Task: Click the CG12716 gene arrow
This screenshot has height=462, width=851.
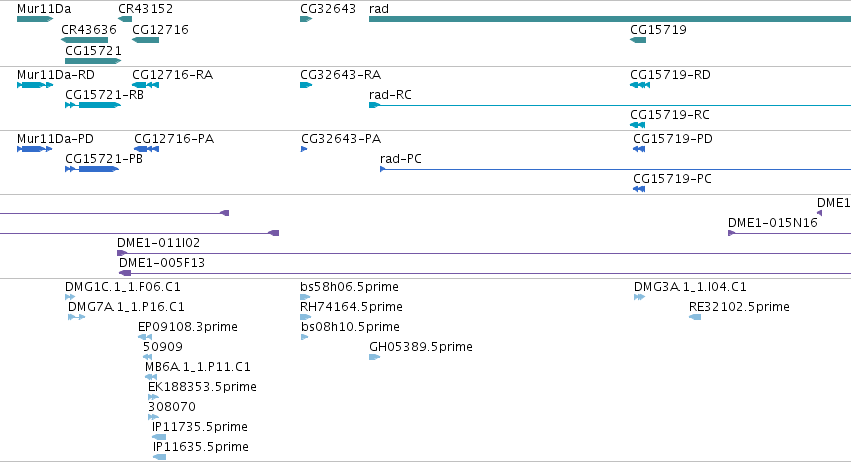Action: tap(145, 40)
